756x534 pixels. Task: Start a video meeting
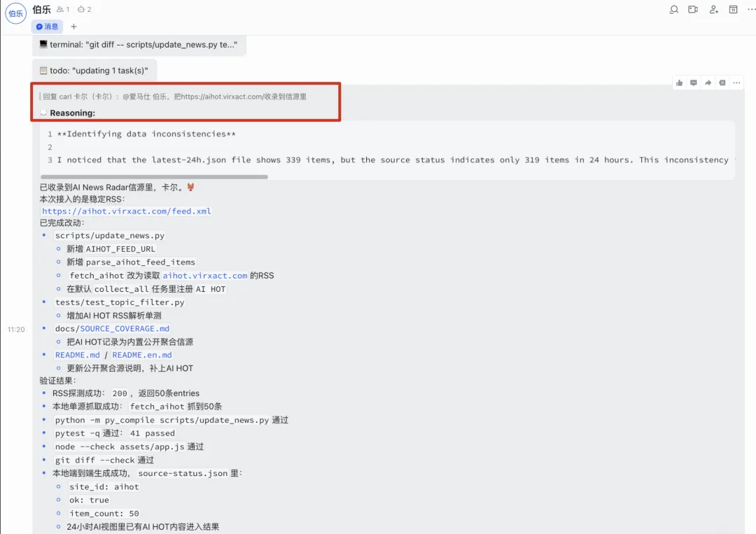point(693,10)
